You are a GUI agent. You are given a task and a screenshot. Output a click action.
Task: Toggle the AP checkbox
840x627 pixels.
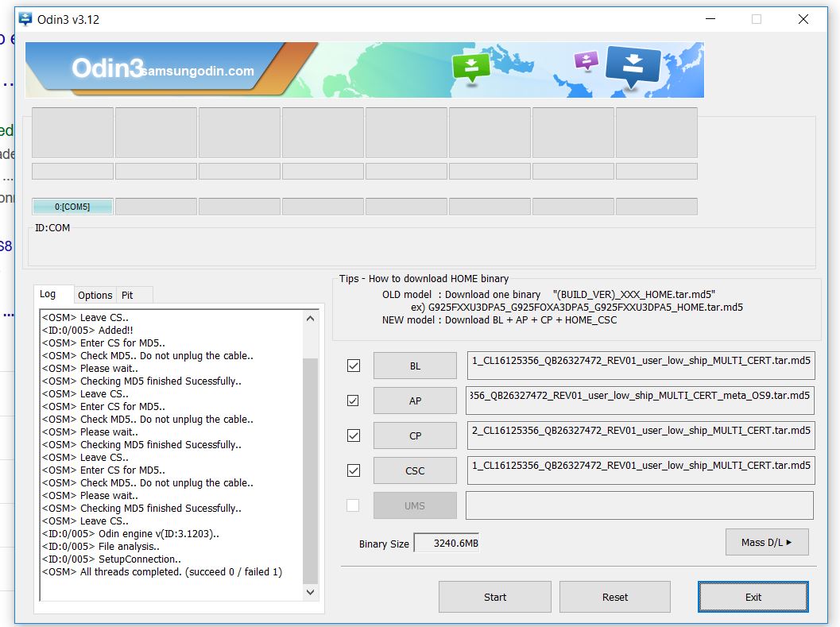click(x=353, y=401)
